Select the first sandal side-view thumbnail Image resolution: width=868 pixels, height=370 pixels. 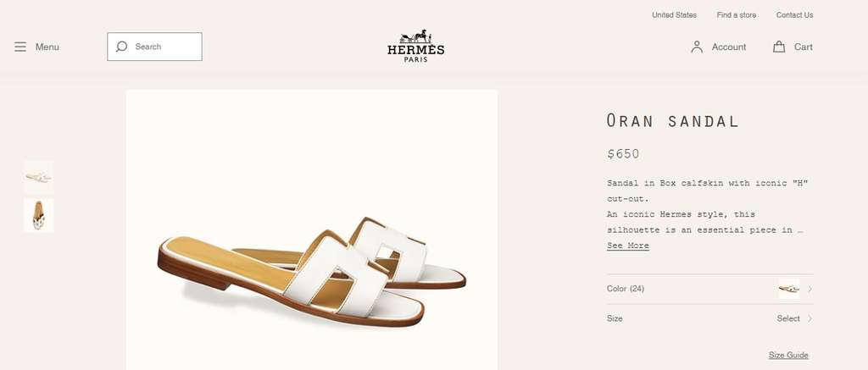[39, 177]
